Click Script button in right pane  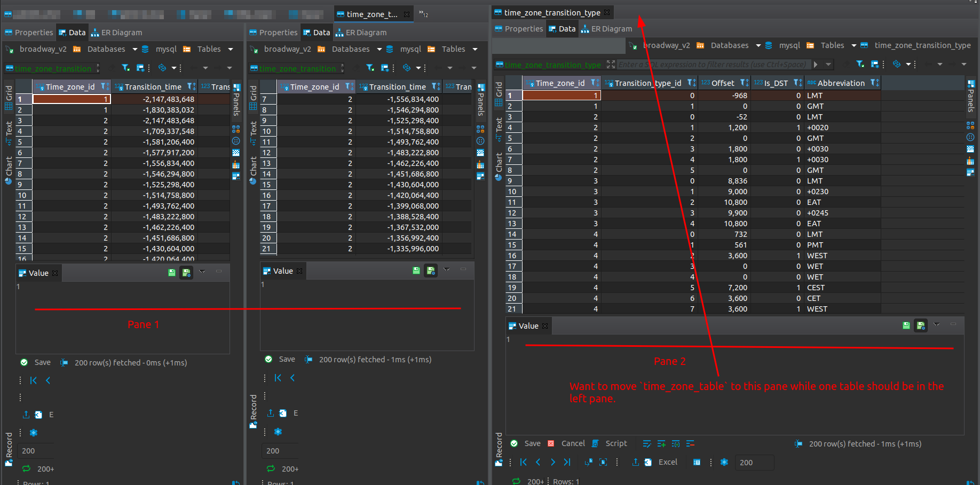click(610, 443)
